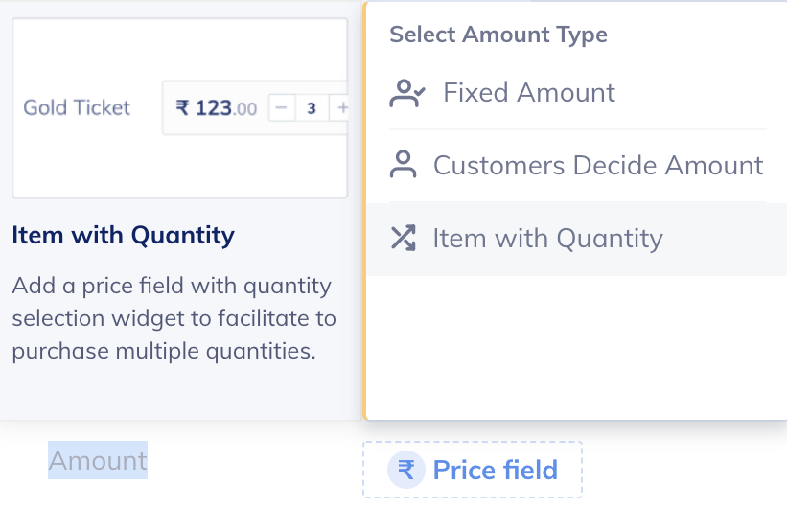Click the Gold Ticket preview thumbnail box
This screenshot has width=787, height=532.
(179, 108)
